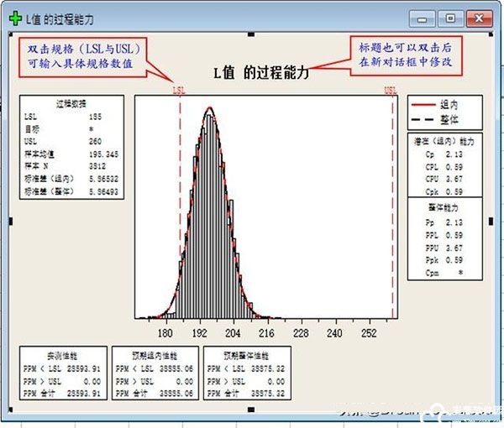Select the CPL 0.59 row
The width and height of the screenshot is (504, 428).
[444, 167]
